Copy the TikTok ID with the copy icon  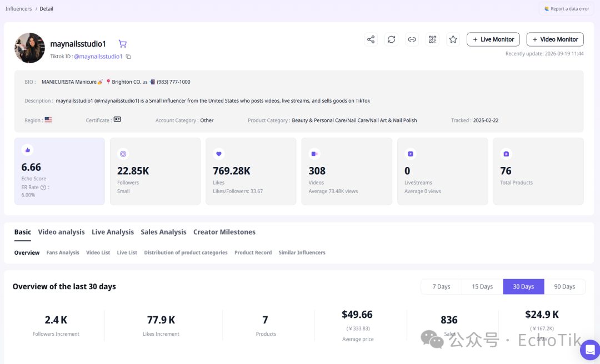tap(128, 57)
